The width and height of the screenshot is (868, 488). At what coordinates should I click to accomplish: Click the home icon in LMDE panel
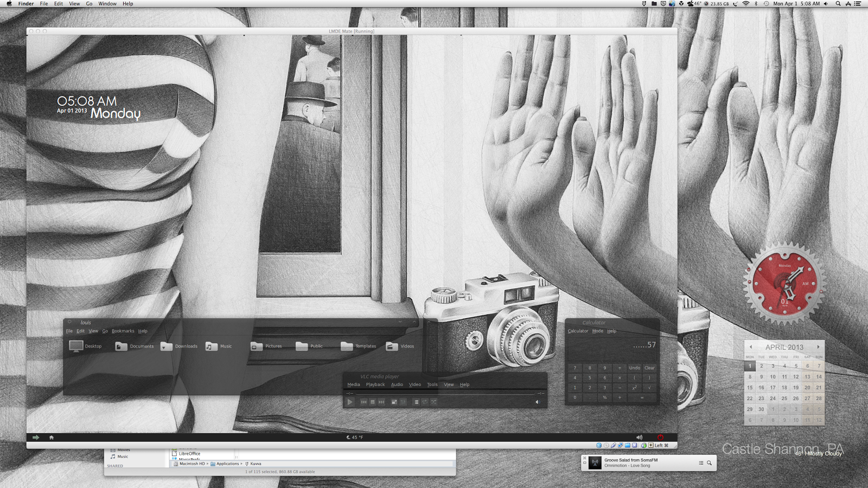tap(52, 437)
